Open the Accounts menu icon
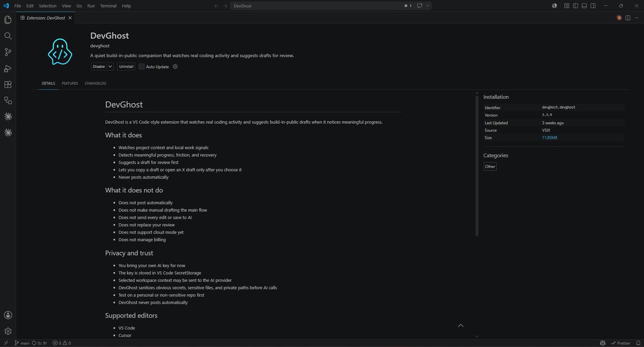Viewport: 644px width, 347px height. (x=8, y=315)
